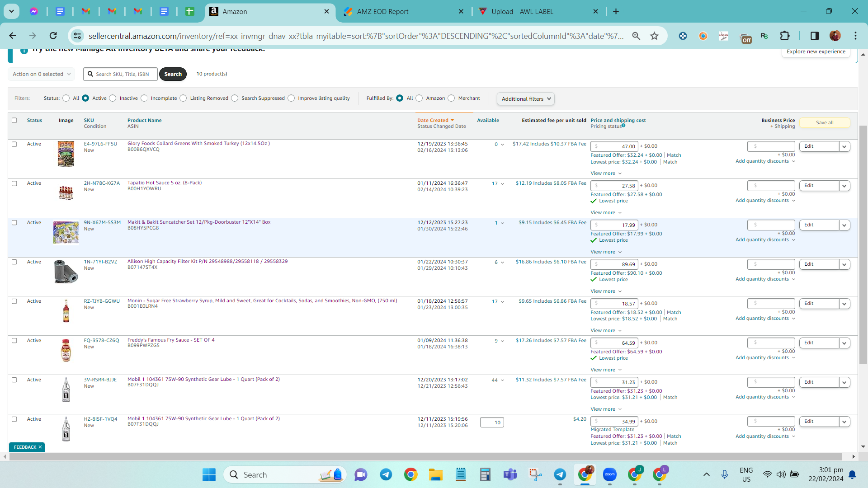868x488 pixels.
Task: Select the Inactive status filter
Action: [x=113, y=98]
